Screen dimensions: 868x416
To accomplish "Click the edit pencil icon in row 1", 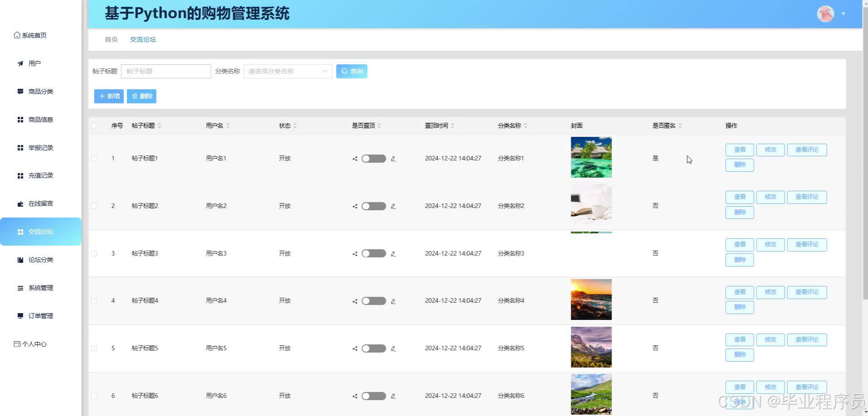I will click(393, 158).
